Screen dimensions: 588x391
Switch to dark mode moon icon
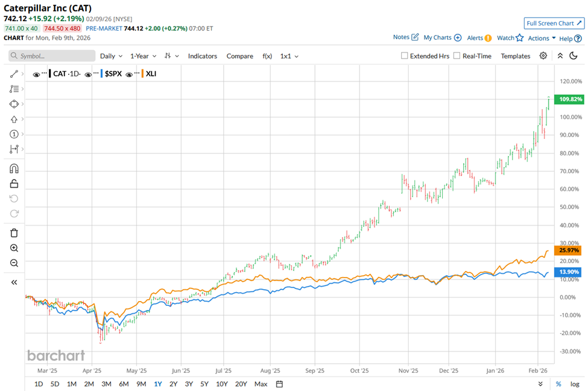pos(574,56)
